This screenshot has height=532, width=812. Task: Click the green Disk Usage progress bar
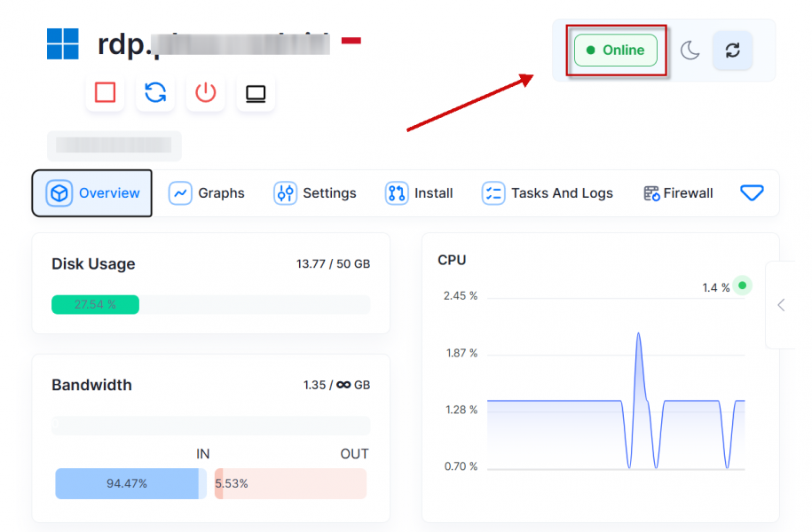95,305
